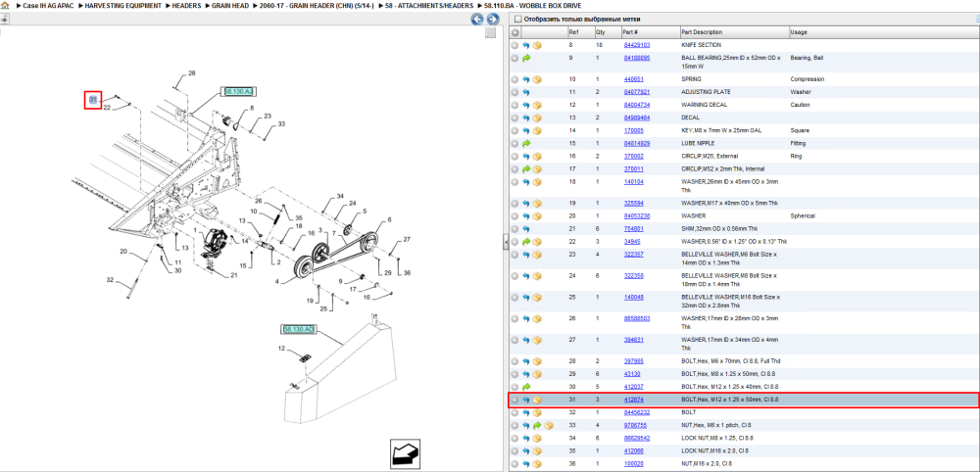This screenshot has width=980, height=472.
Task: Select round marker for highlighted ref 31 row
Action: 515,401
